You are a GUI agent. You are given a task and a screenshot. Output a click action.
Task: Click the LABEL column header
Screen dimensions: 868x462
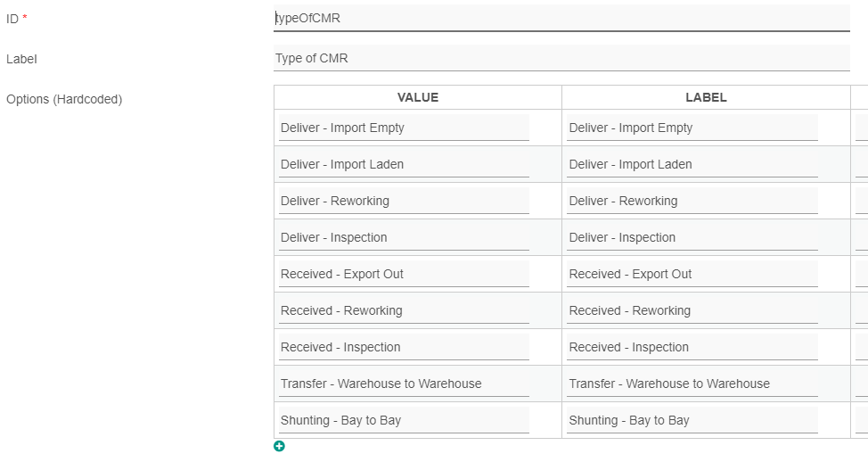coord(706,97)
